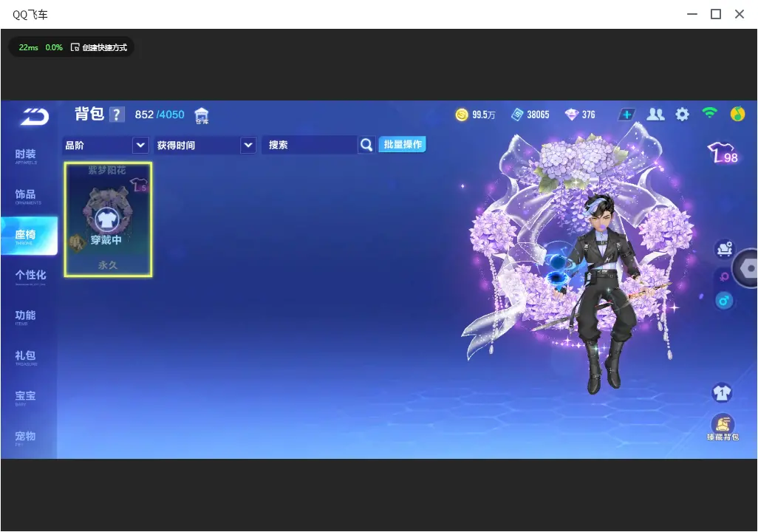Click the 0.0% packet loss indicator
The height and width of the screenshot is (532, 758).
[x=54, y=47]
